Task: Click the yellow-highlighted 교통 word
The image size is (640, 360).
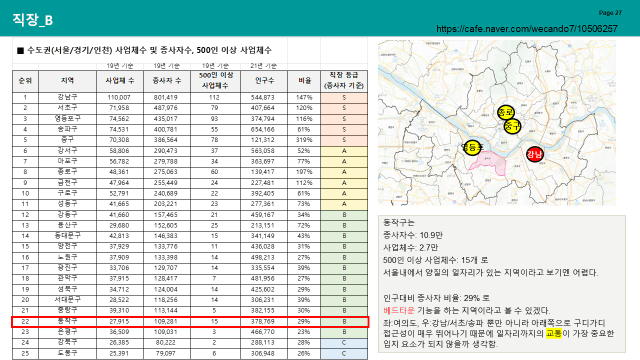Action: click(554, 333)
